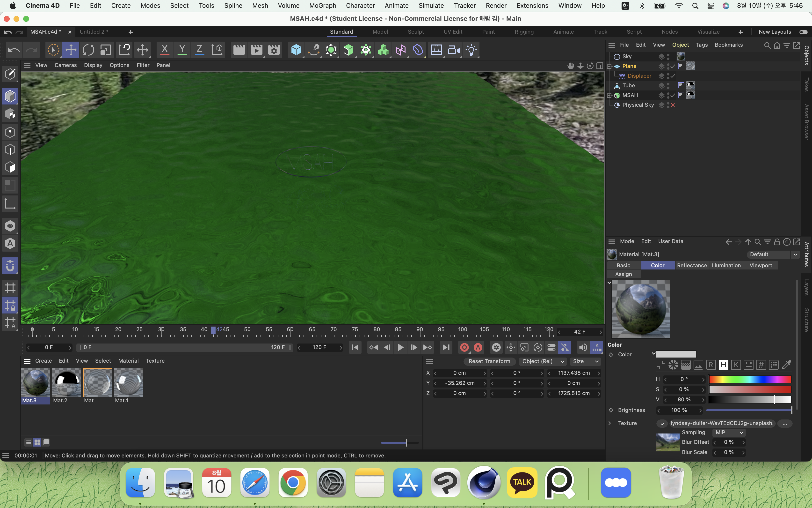Click the texture browse ellipsis button

pos(784,423)
